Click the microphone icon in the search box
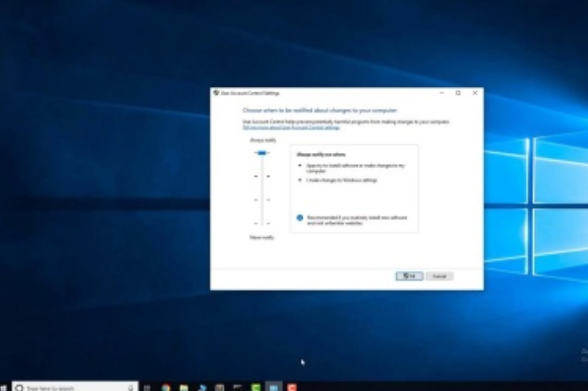The image size is (588, 391). tap(131, 387)
